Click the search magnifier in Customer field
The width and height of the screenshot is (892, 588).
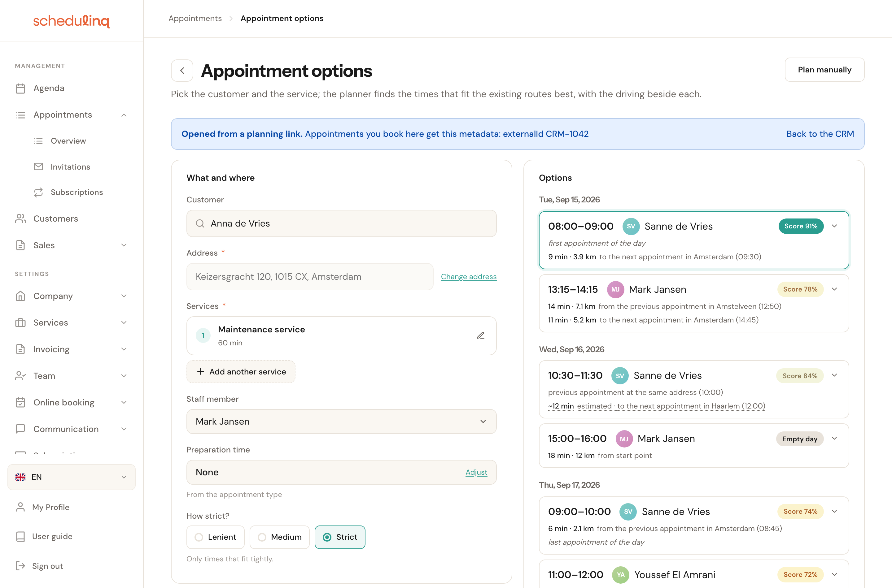pos(200,223)
